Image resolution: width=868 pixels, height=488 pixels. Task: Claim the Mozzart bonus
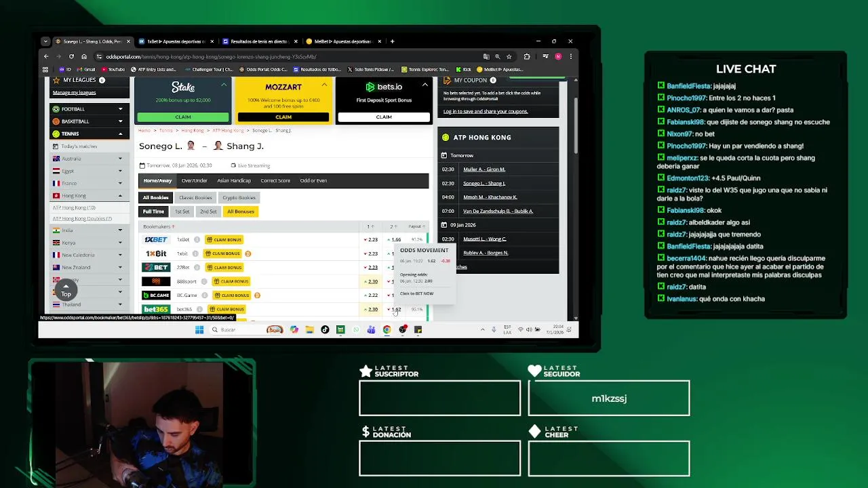[x=283, y=117]
